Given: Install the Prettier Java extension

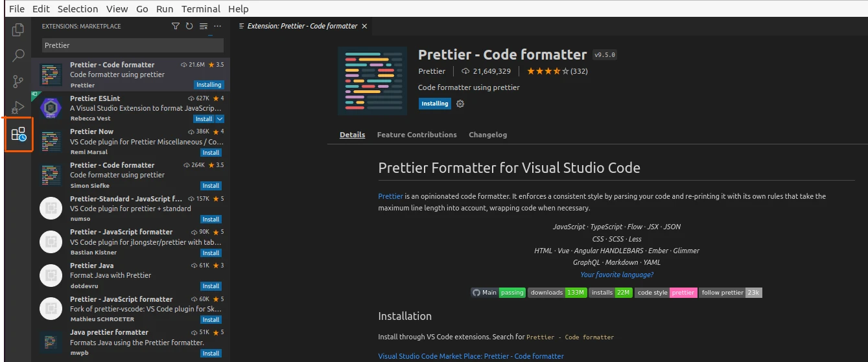Looking at the screenshot, I should click(211, 286).
